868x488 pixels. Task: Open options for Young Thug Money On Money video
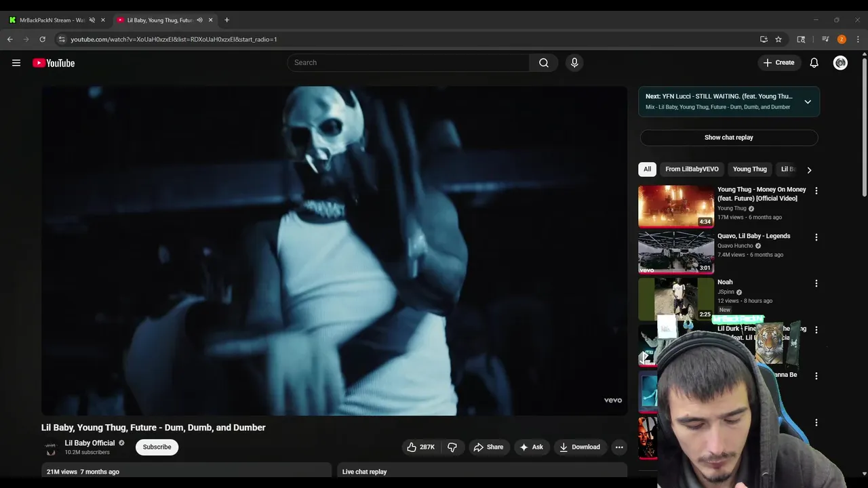(816, 191)
